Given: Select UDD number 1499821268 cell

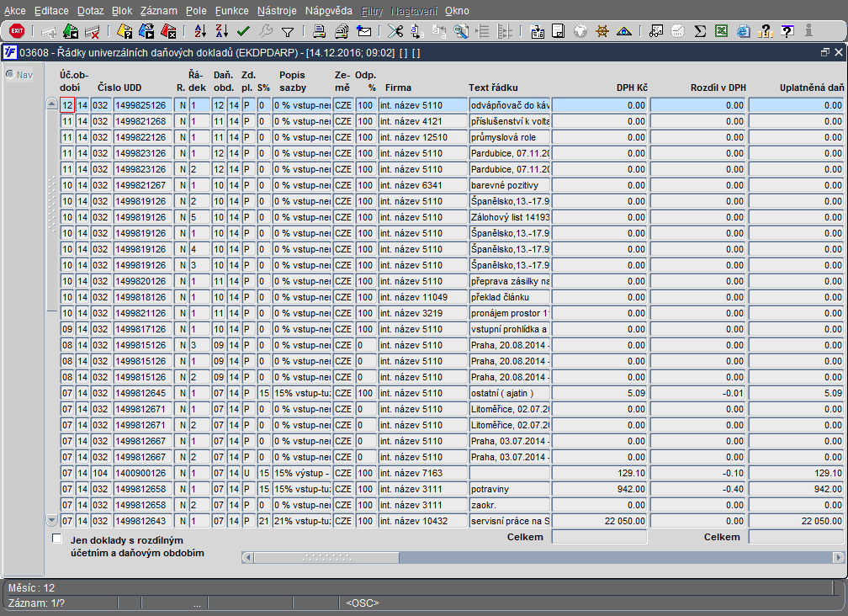Looking at the screenshot, I should [x=143, y=121].
